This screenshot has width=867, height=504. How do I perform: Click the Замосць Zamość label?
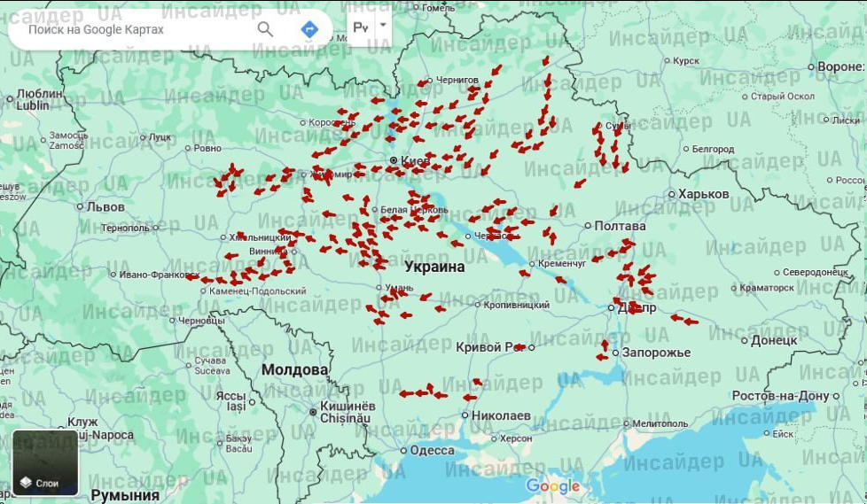click(68, 140)
